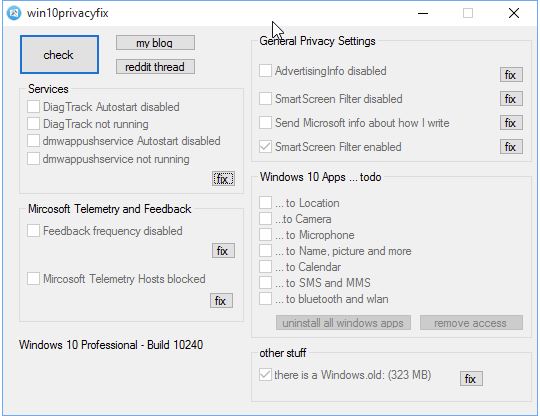This screenshot has height=416, width=540.
Task: Toggle the AdvertisingInfo disabled checkbox
Action: pyautogui.click(x=265, y=71)
